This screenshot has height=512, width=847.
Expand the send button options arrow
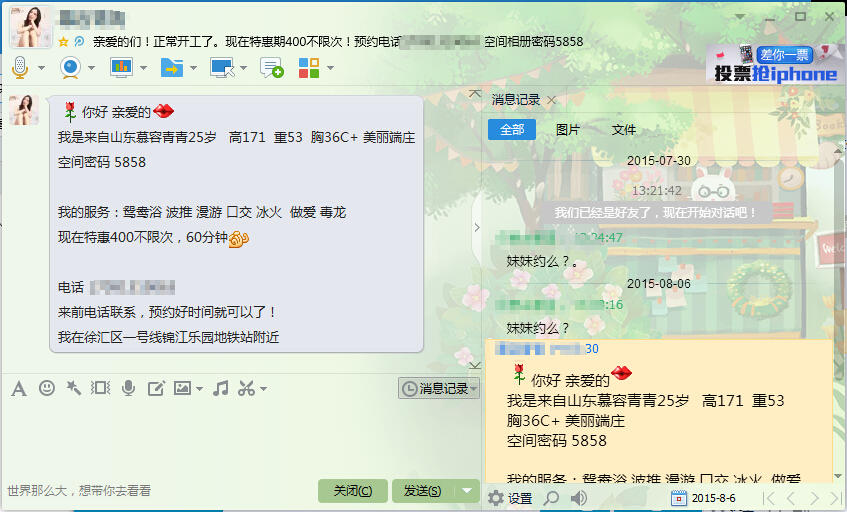coord(467,490)
